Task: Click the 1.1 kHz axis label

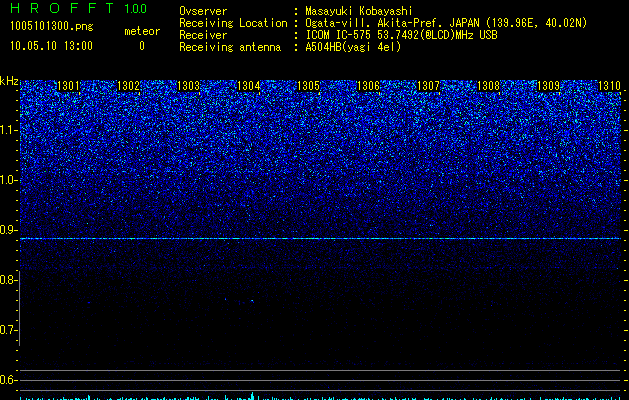Action: coord(8,130)
